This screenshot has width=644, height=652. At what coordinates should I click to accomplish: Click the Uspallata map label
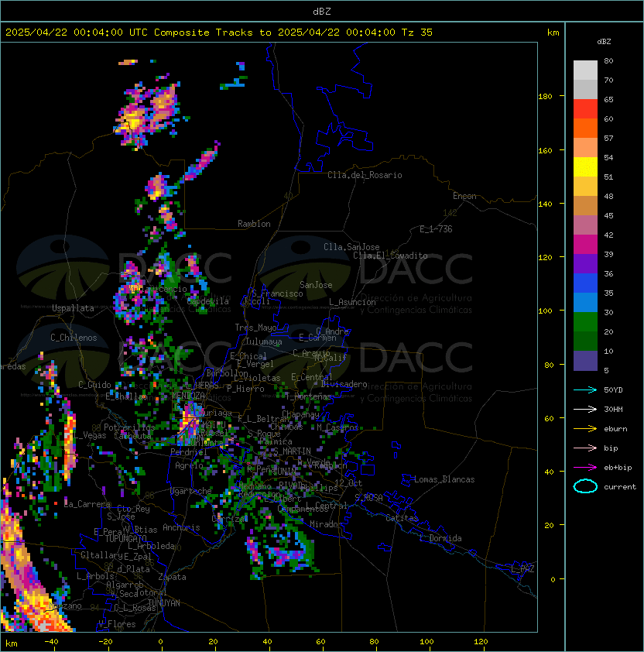pyautogui.click(x=73, y=308)
